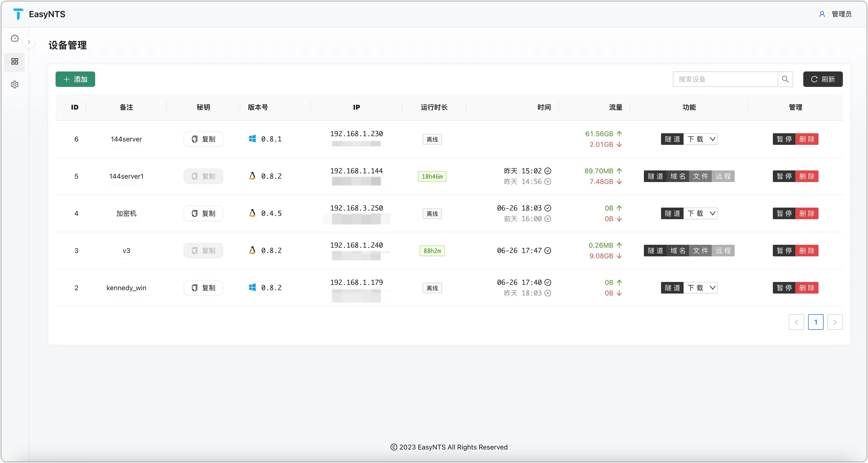Click the EasyNTS logo icon
The image size is (868, 463).
pyautogui.click(x=18, y=14)
